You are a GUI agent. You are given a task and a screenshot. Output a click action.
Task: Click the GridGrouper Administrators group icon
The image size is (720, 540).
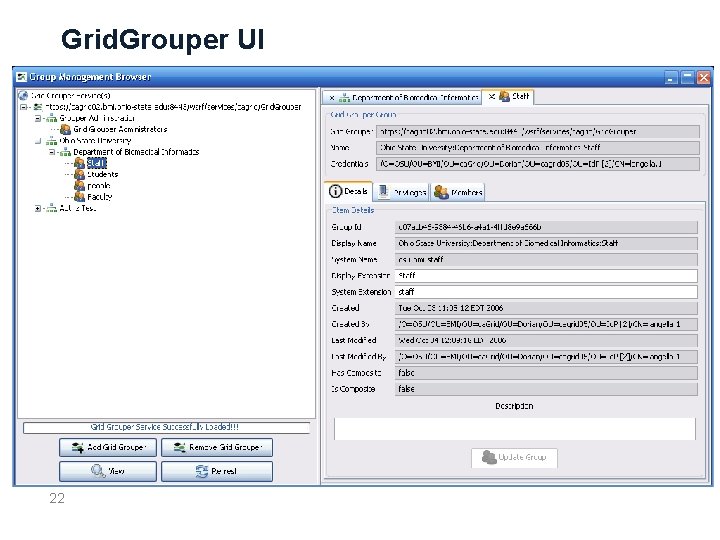point(66,129)
